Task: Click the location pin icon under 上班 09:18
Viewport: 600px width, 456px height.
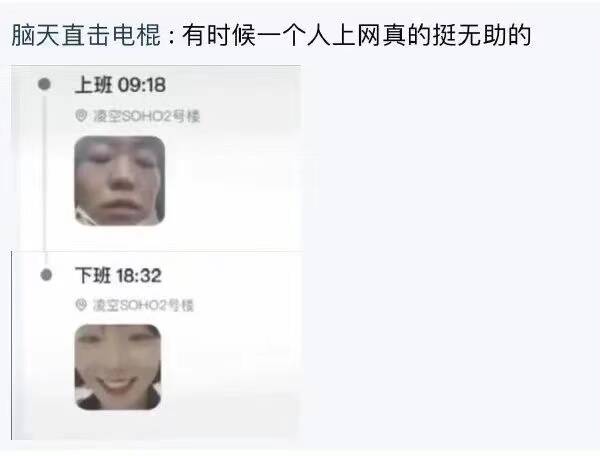Action: click(81, 115)
